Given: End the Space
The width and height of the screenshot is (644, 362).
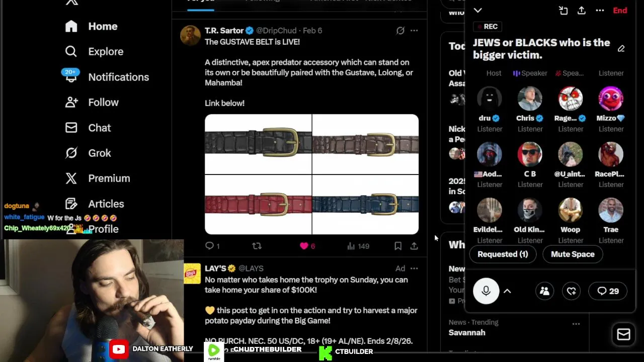Looking at the screenshot, I should (620, 10).
